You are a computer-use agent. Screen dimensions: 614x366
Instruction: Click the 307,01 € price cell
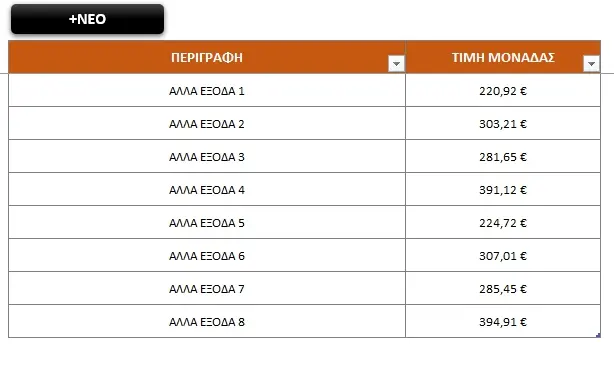[503, 255]
